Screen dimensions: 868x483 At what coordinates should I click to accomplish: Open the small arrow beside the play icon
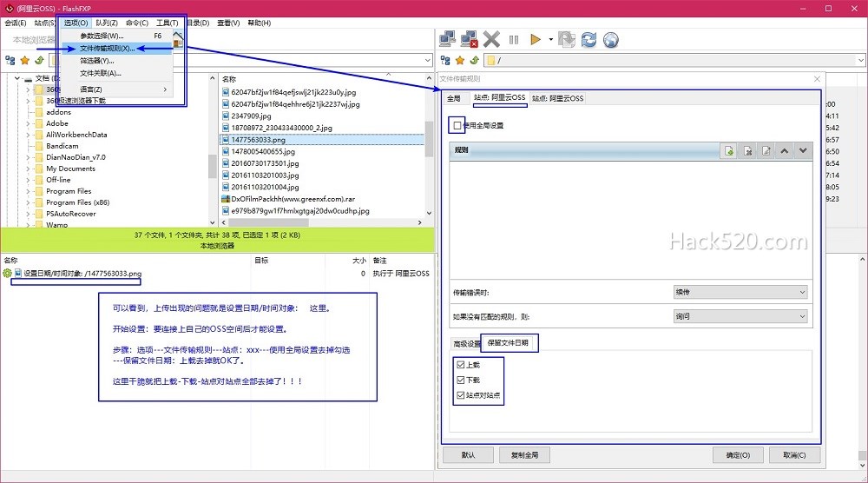550,39
